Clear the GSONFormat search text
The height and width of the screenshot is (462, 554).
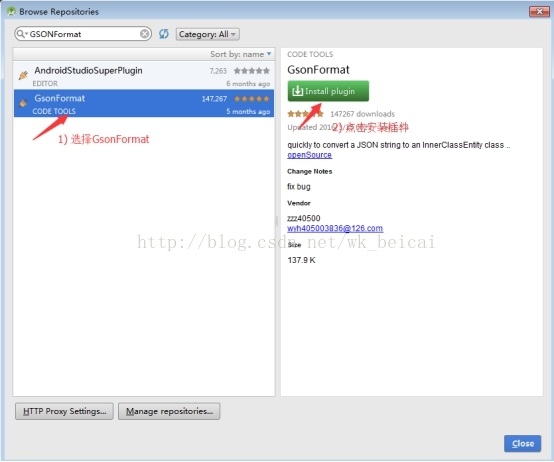coord(145,34)
